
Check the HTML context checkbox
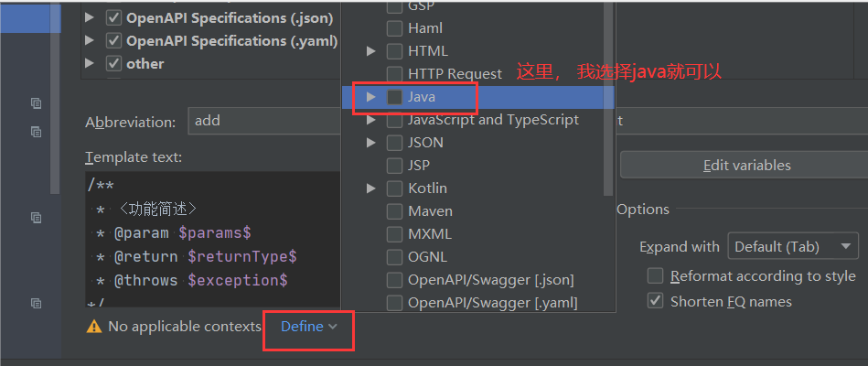(394, 51)
